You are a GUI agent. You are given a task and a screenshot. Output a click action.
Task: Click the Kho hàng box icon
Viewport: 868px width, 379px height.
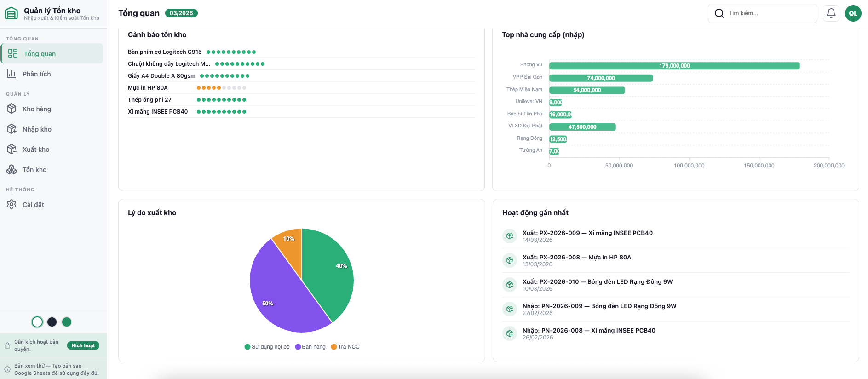coord(11,109)
